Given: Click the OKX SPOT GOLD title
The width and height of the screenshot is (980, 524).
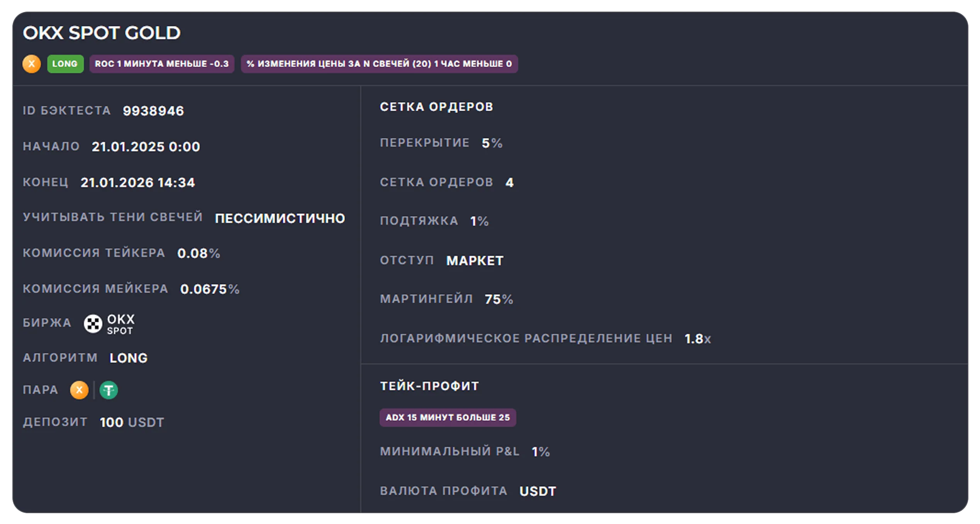Looking at the screenshot, I should point(102,33).
